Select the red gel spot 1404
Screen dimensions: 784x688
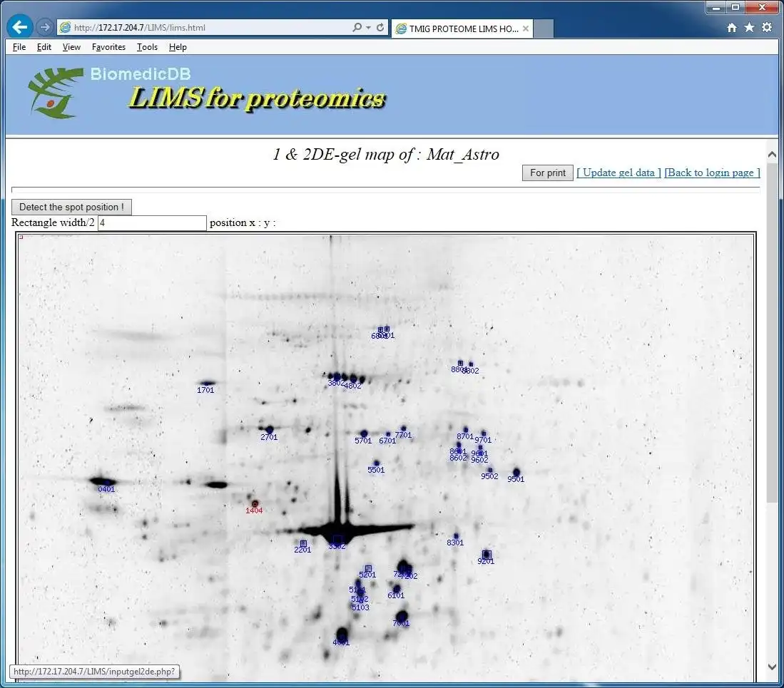click(x=255, y=503)
